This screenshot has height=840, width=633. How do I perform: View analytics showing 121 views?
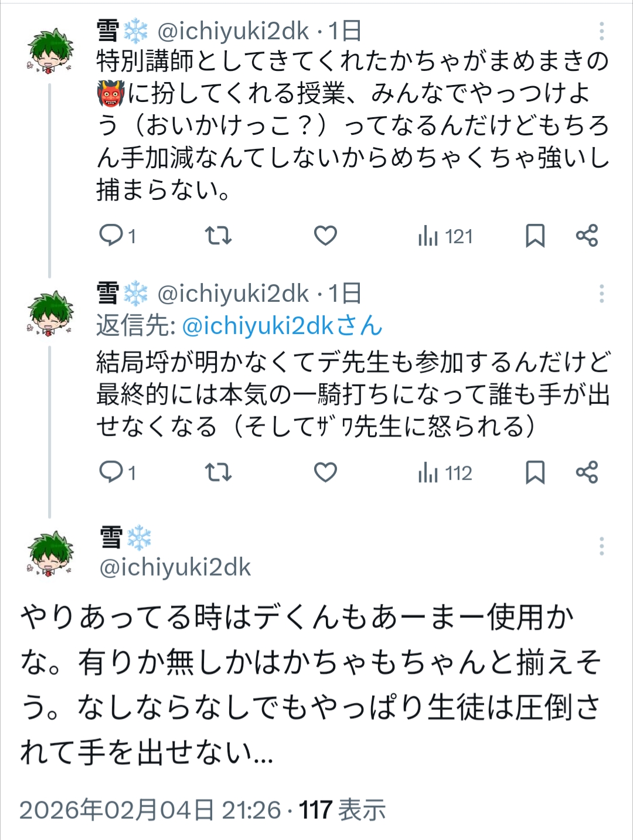click(445, 236)
